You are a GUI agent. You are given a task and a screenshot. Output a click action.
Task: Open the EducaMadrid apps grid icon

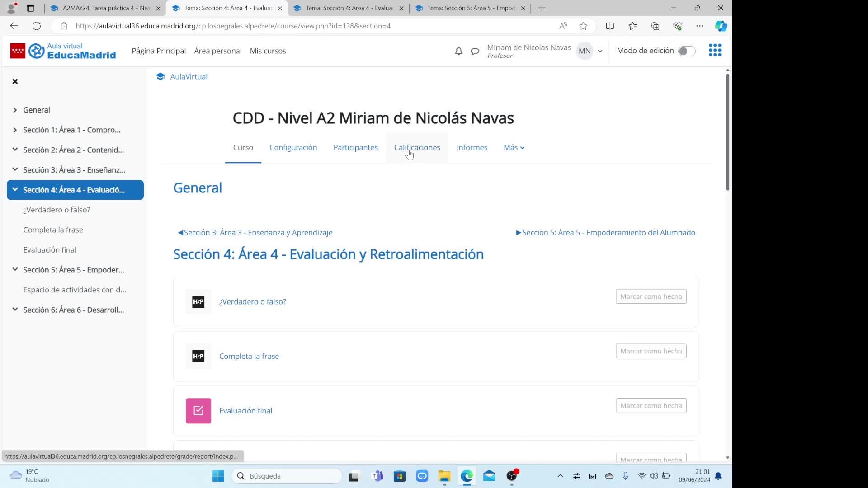715,50
